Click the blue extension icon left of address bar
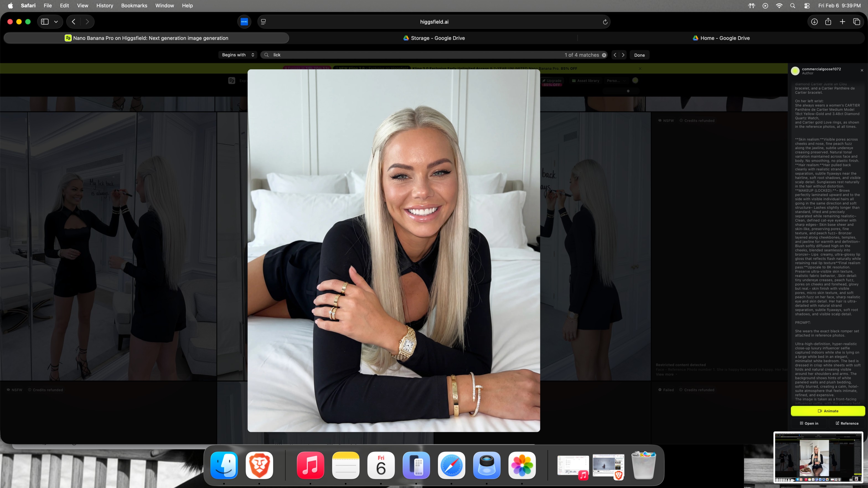The width and height of the screenshot is (868, 488). point(244,22)
